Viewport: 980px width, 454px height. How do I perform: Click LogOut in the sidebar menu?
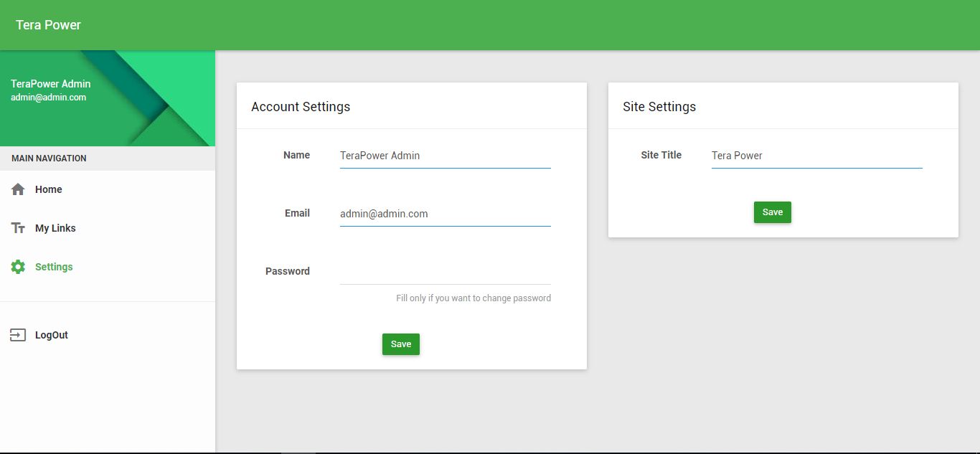(51, 334)
